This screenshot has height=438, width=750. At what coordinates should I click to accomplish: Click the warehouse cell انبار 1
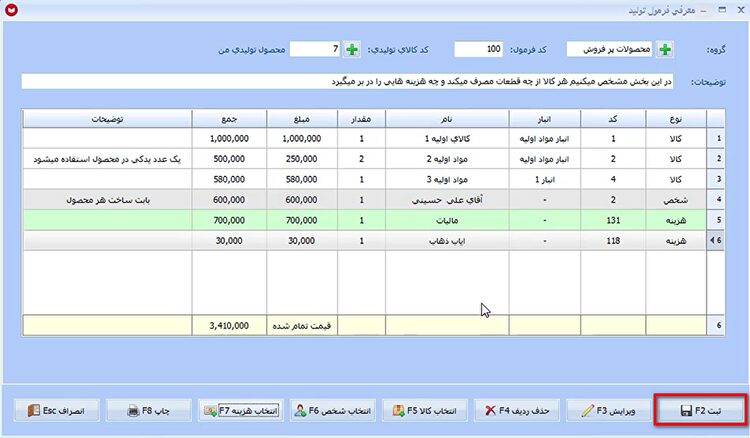pos(545,179)
